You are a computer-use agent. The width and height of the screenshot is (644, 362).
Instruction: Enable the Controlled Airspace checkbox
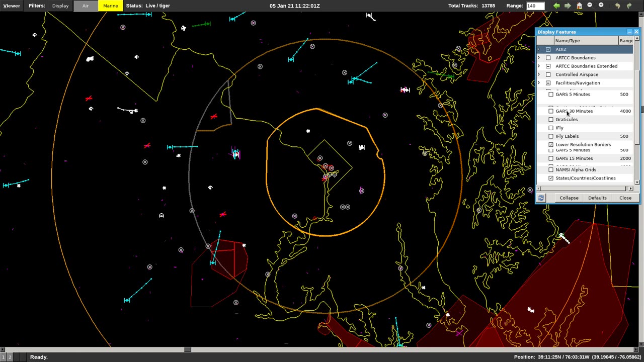[x=548, y=74]
